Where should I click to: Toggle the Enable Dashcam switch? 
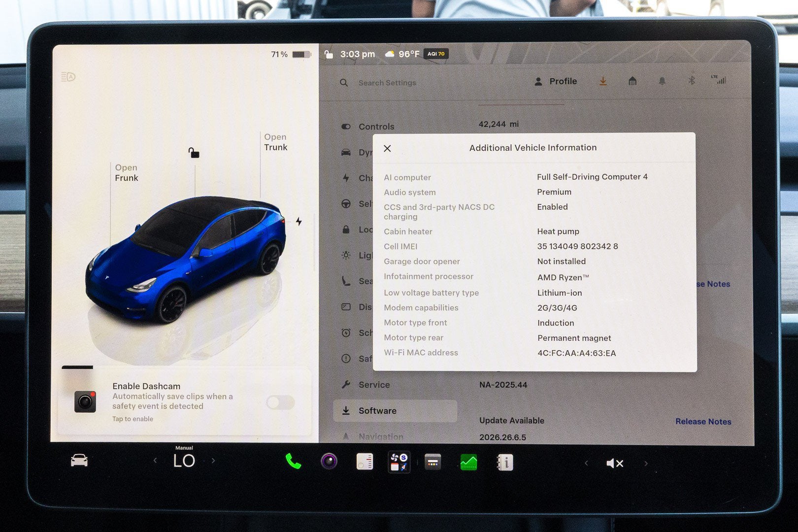(x=280, y=402)
